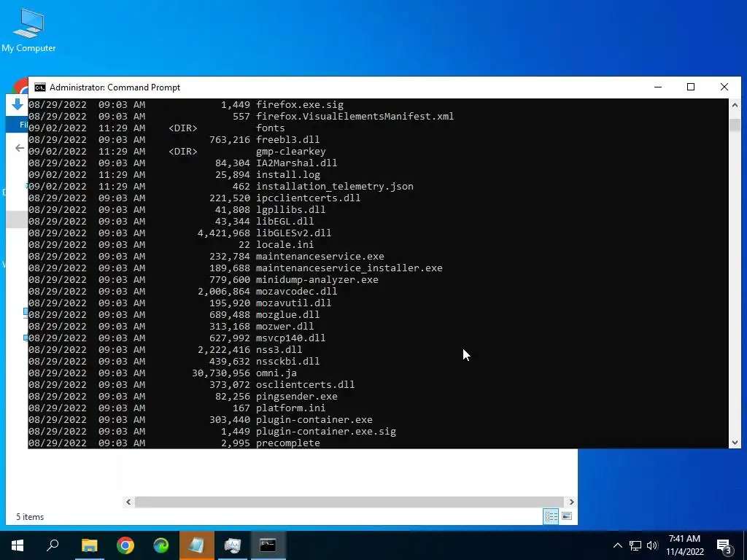Open the monitor graph app in taskbar
Viewport: 747px width, 560px height.
click(233, 545)
